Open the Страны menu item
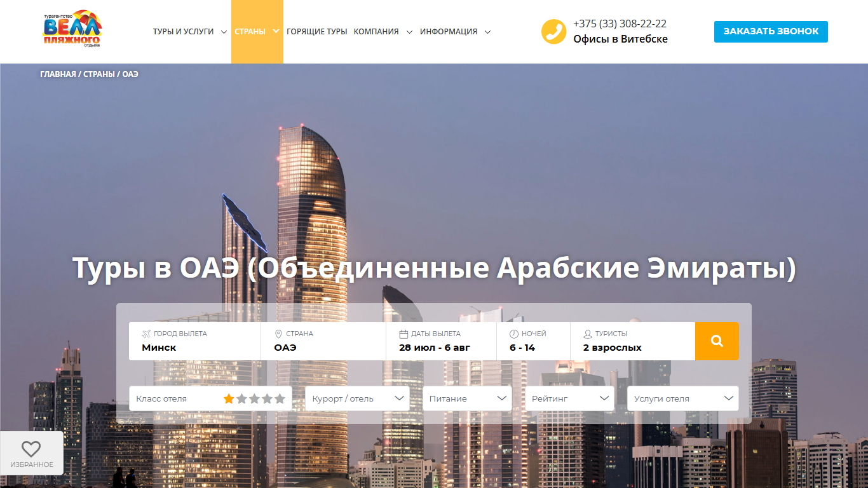 point(250,32)
